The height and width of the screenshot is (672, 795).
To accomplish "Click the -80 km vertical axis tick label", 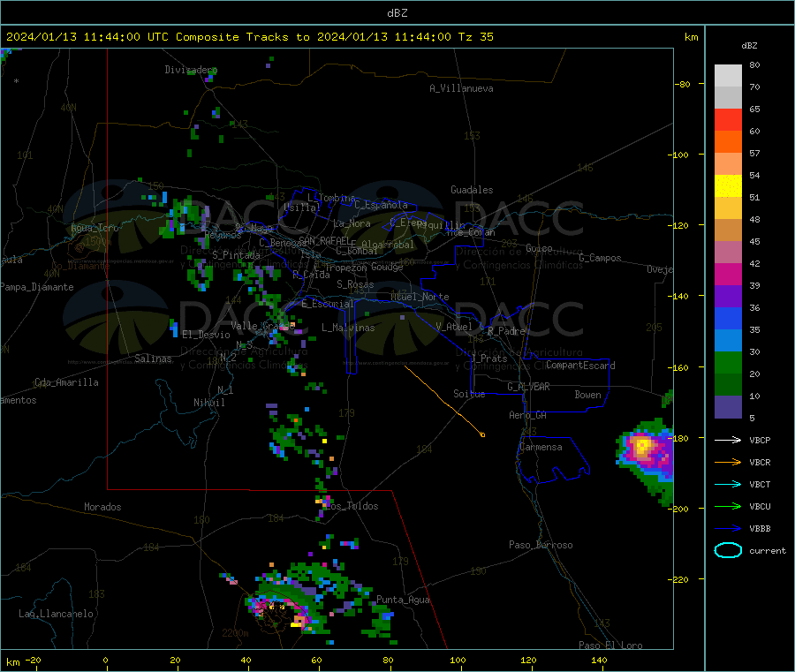I will [683, 84].
